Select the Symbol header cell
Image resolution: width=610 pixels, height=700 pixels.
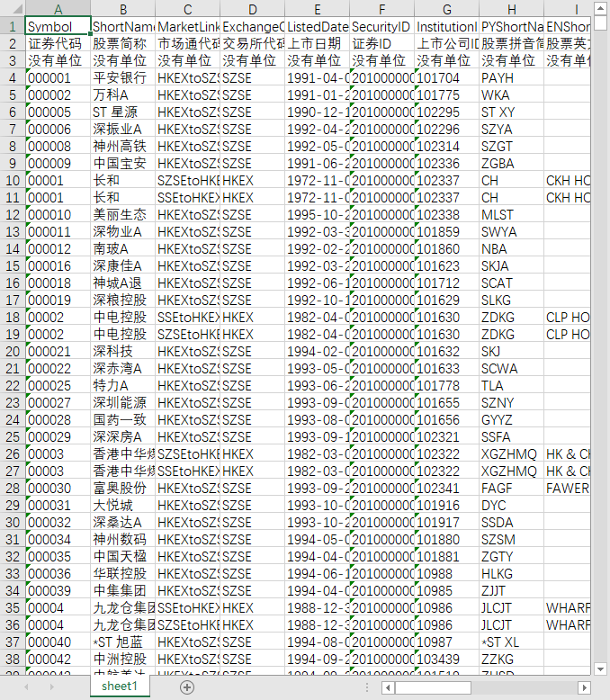coord(58,27)
